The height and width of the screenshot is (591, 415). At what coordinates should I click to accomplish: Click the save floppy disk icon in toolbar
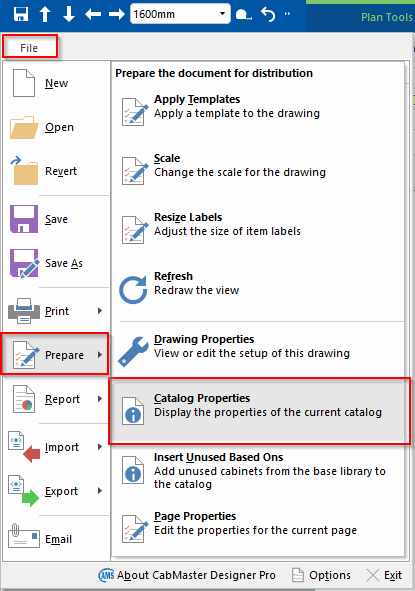click(21, 14)
